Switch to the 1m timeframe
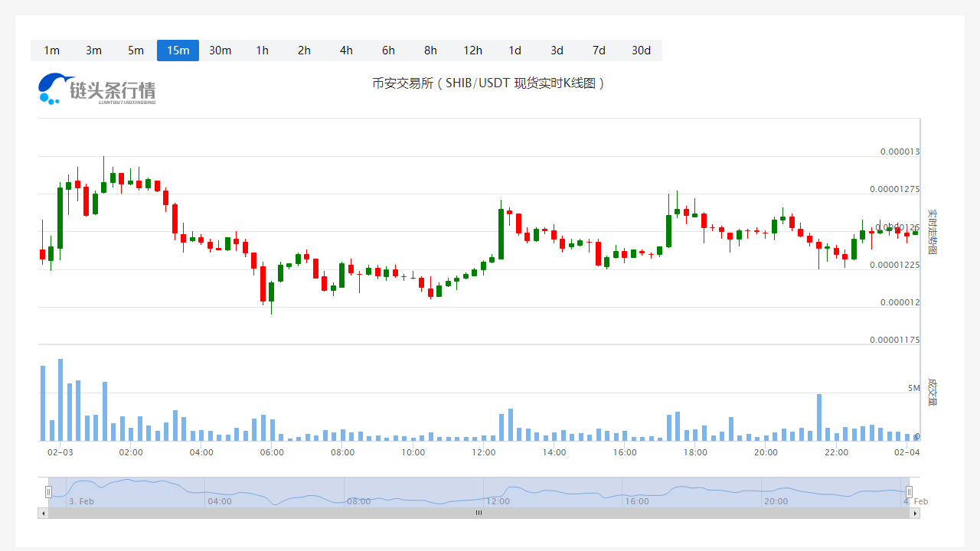 tap(51, 51)
